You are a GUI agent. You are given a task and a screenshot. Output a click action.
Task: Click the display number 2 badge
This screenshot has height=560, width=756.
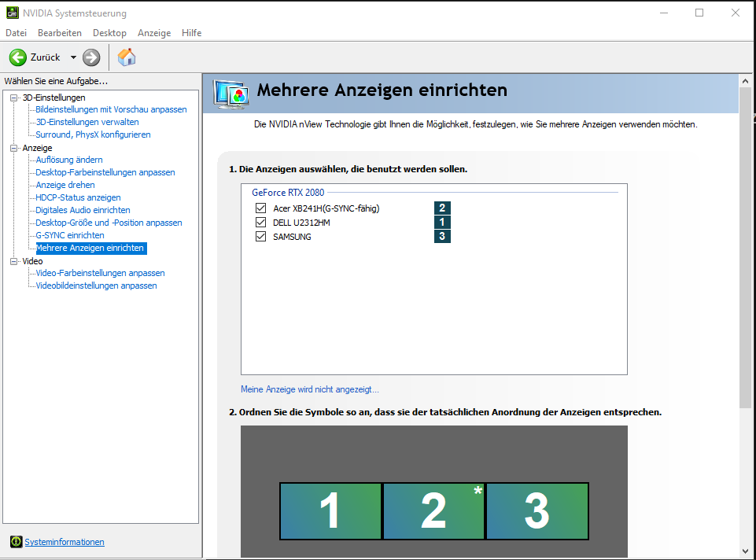(x=442, y=208)
